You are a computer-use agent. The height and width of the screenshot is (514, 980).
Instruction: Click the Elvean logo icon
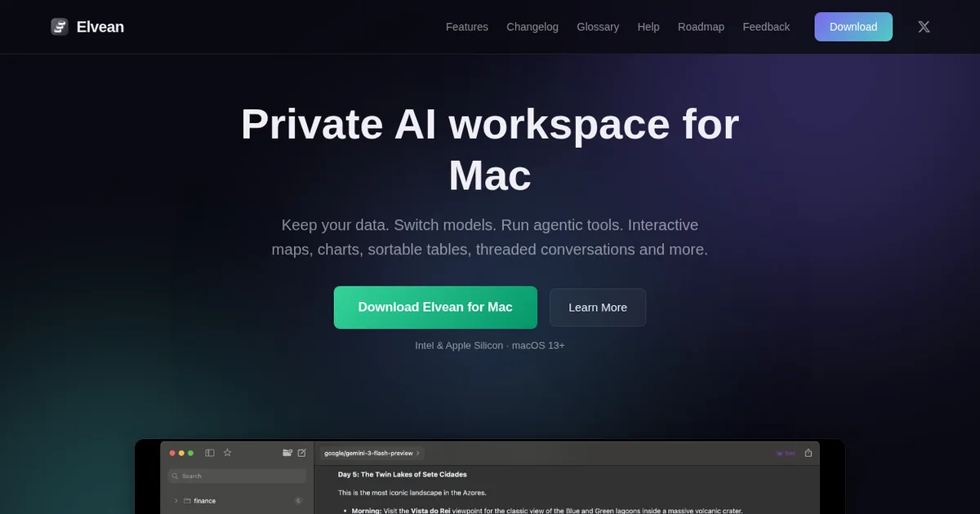[60, 27]
